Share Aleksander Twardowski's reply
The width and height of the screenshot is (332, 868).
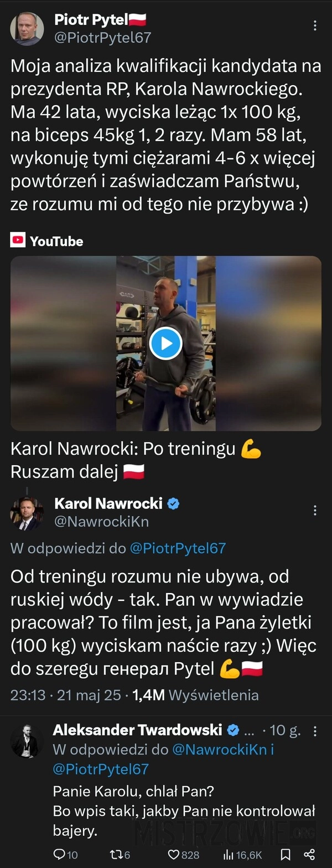click(x=309, y=855)
